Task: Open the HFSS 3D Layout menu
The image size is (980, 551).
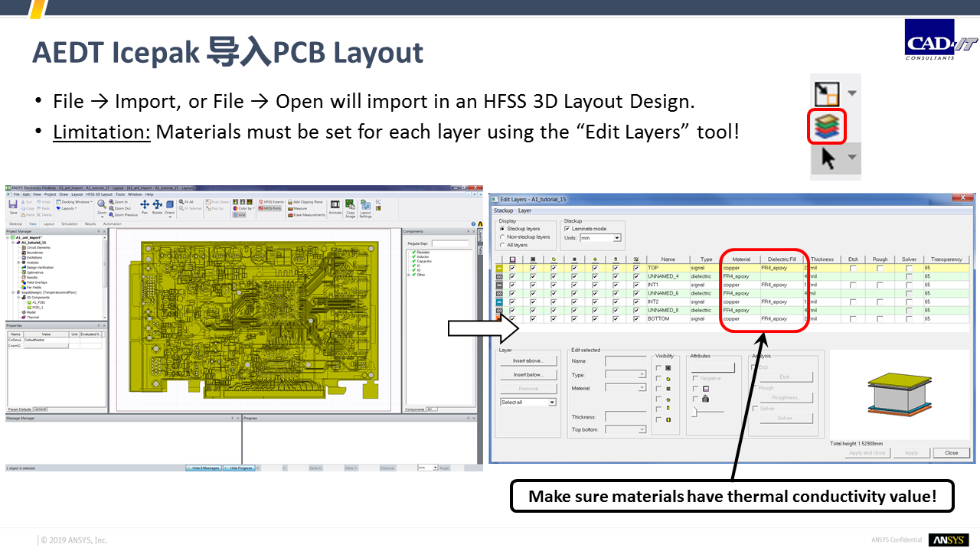Action: pos(99,194)
